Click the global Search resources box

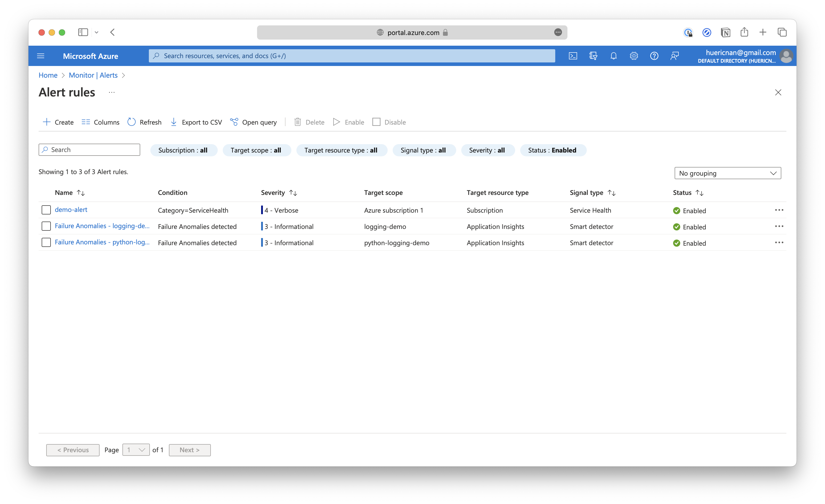coord(352,56)
